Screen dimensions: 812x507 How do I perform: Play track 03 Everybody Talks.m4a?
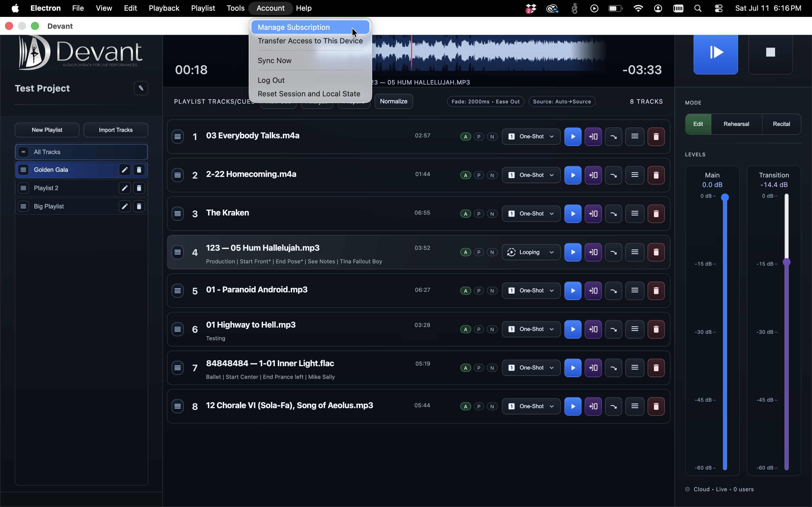(x=572, y=137)
